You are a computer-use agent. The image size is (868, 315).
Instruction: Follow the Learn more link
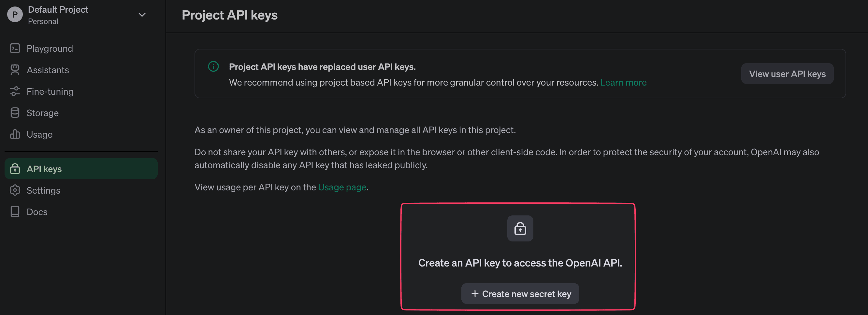click(x=623, y=82)
